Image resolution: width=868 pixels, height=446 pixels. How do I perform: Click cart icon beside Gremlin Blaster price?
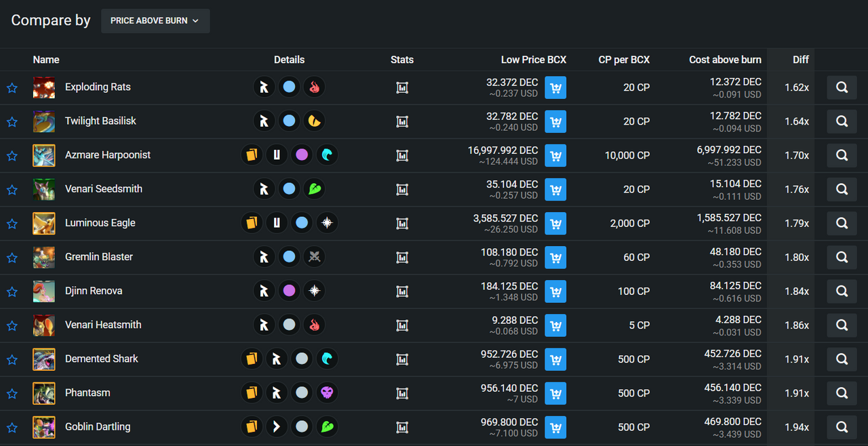(555, 257)
